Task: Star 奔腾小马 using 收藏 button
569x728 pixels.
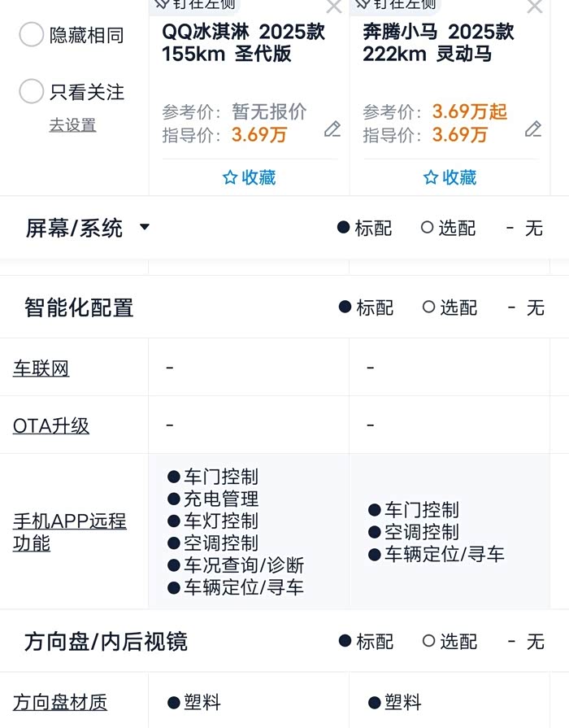Action: tap(450, 177)
